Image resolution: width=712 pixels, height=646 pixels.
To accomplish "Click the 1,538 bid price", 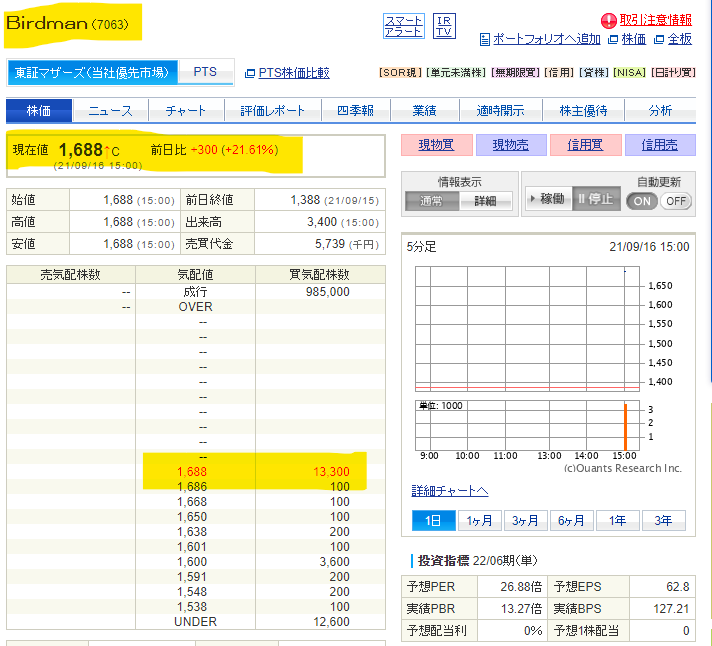I will (192, 607).
